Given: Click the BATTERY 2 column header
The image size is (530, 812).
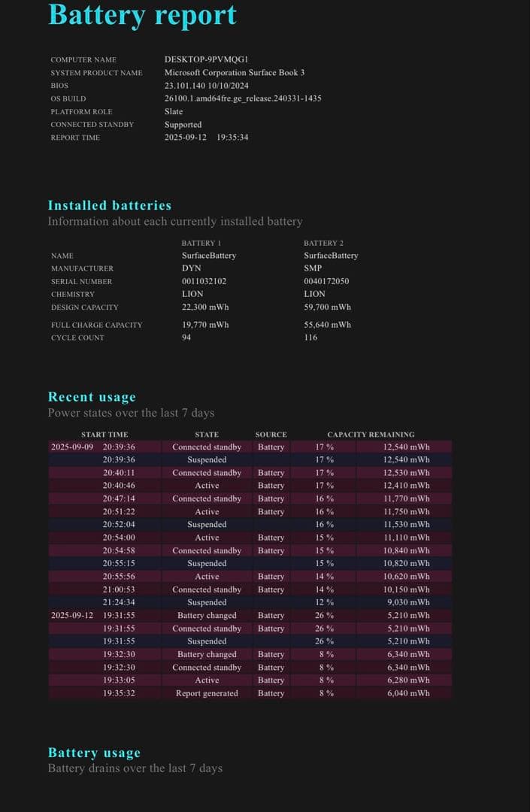Looking at the screenshot, I should (323, 243).
